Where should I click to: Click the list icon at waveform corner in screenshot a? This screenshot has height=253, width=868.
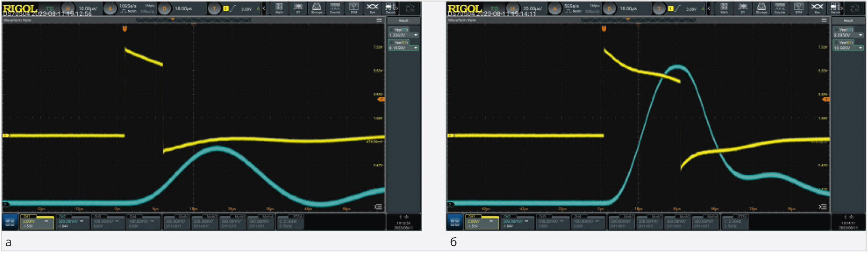point(378,207)
